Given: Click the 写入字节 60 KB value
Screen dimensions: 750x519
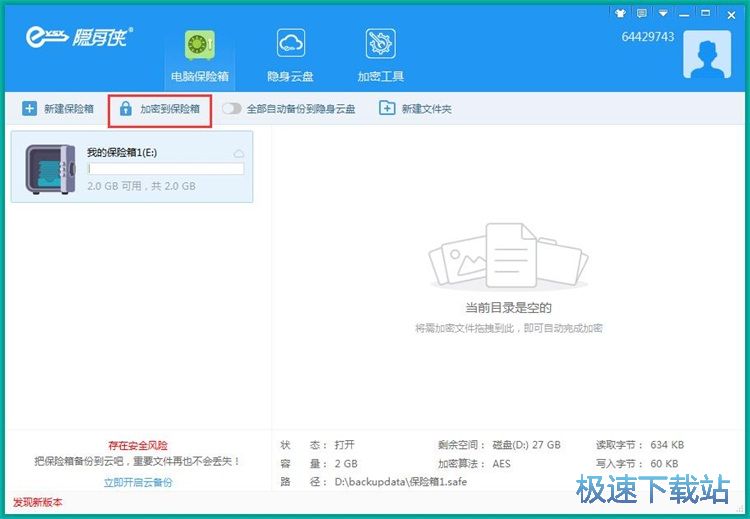Looking at the screenshot, I should [664, 464].
